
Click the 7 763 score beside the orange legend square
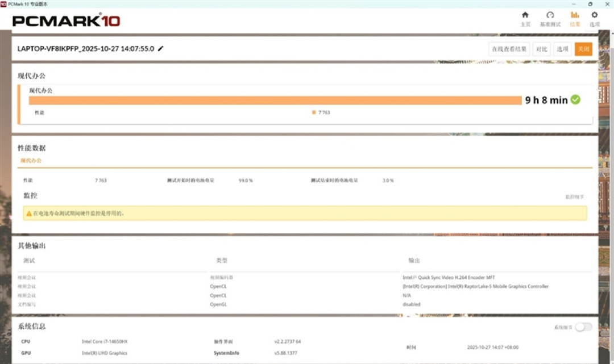click(324, 112)
